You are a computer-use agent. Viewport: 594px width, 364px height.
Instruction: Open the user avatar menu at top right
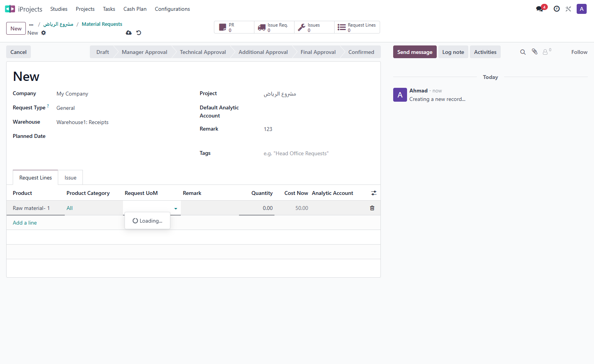click(x=582, y=9)
